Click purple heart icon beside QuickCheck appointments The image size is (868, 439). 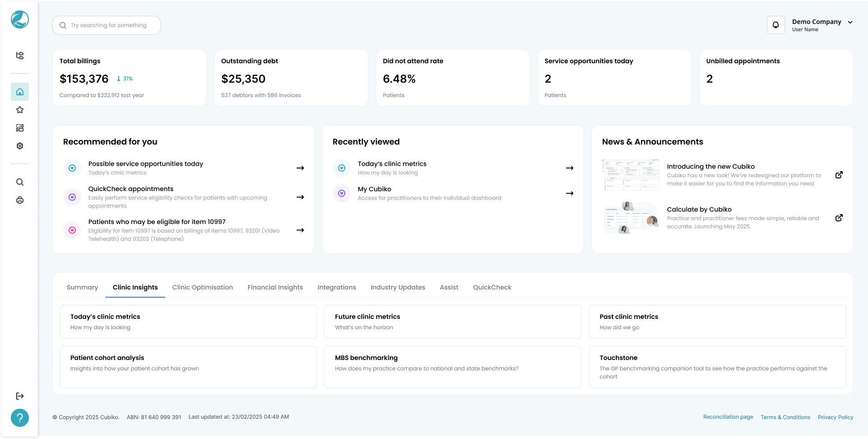72,197
